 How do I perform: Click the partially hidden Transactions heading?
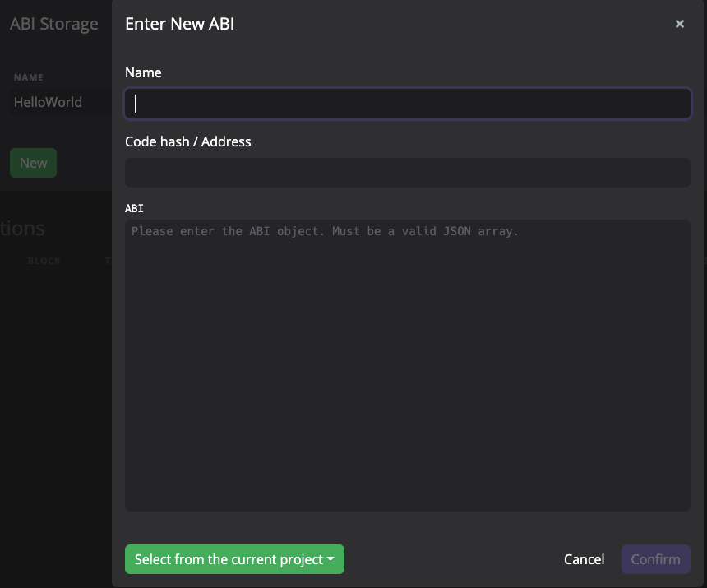[x=23, y=229]
